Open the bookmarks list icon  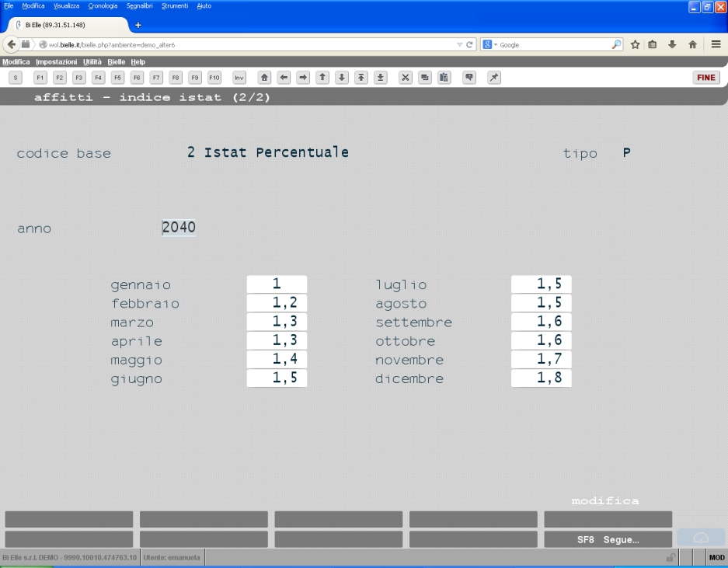pyautogui.click(x=653, y=44)
